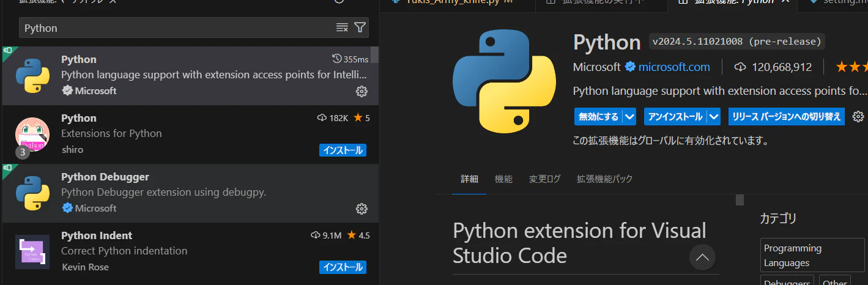Click この拡張機能はグローバルに有効化されています status text
Image resolution: width=868 pixels, height=285 pixels.
pos(670,141)
